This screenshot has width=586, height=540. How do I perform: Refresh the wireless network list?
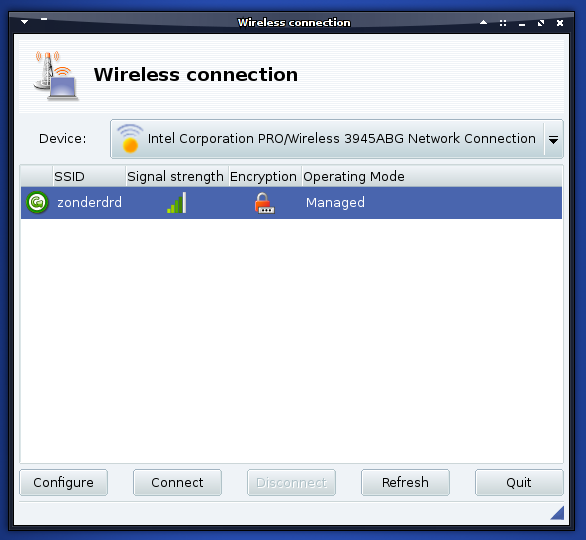pyautogui.click(x=405, y=482)
